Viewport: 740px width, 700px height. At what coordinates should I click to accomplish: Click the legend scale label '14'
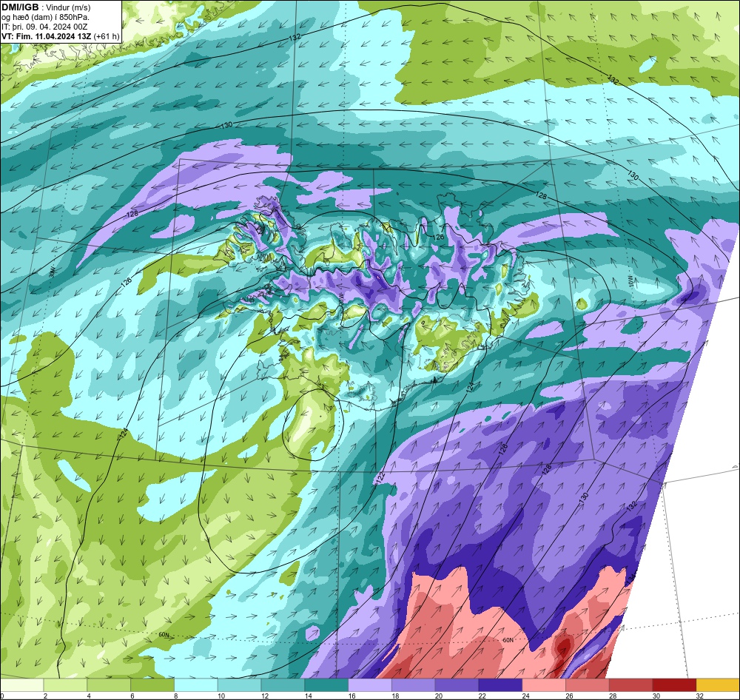pos(308,696)
